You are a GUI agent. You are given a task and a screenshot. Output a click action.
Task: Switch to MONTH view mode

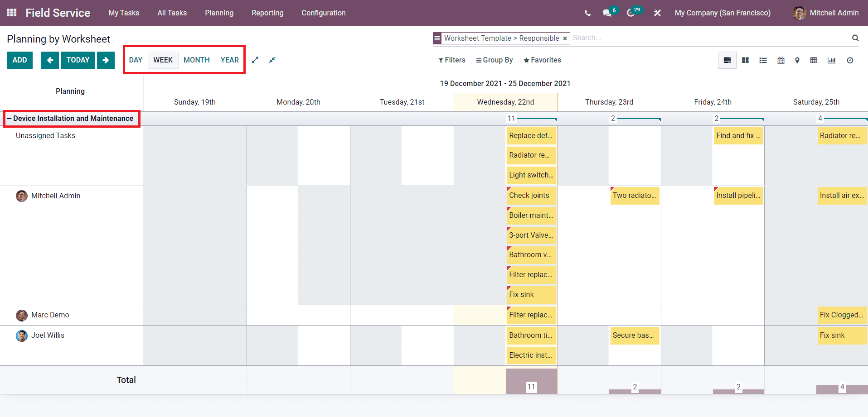(x=196, y=59)
